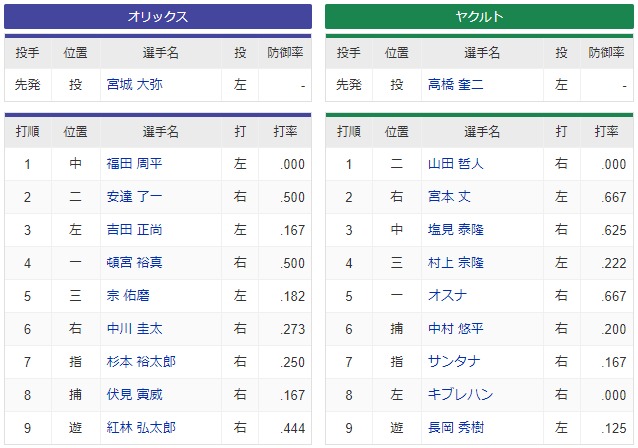638x448 pixels.
Task: Click 選手名 header in Orix batting table
Action: (x=161, y=132)
